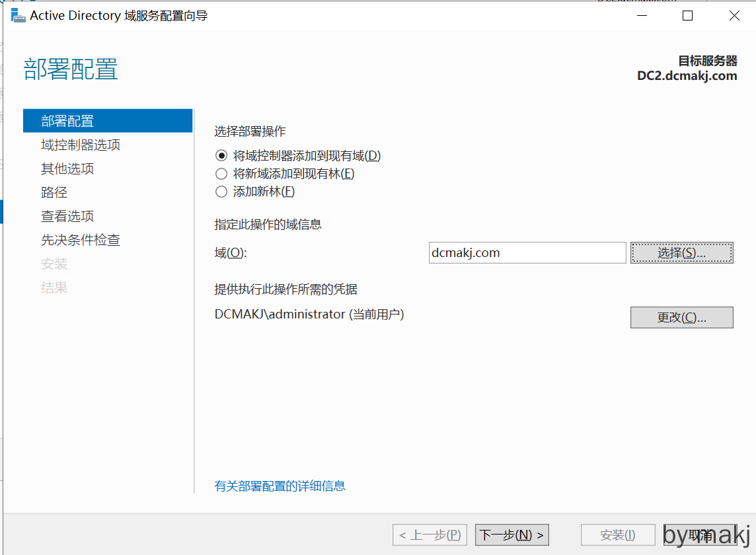Viewport: 756px width, 555px height.
Task: Click the Active Directory wizard title bar icon
Action: [x=18, y=16]
